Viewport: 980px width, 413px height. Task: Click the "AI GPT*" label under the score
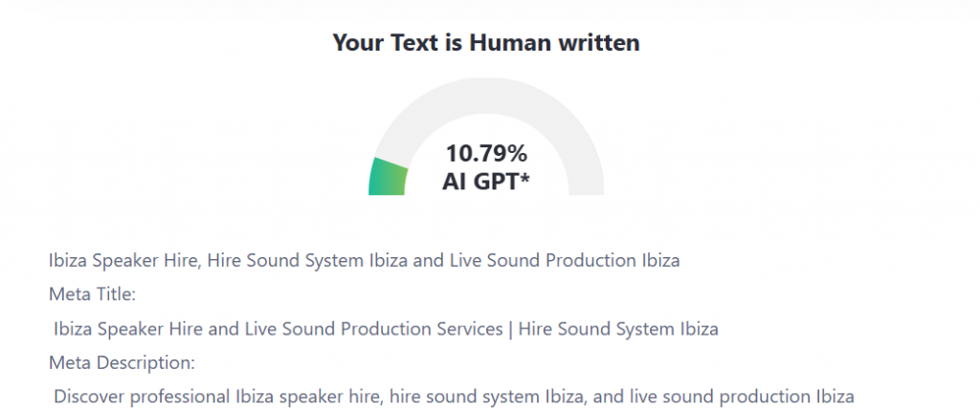click(x=486, y=181)
